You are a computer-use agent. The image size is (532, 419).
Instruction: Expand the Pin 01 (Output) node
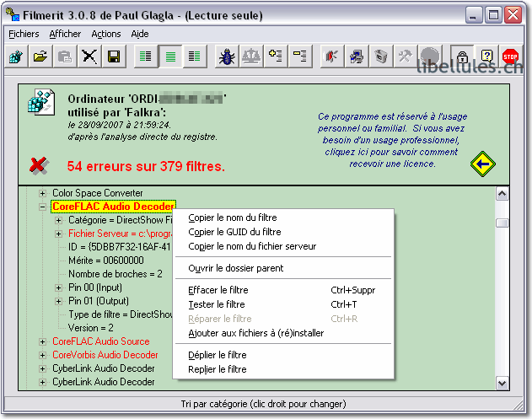(x=58, y=301)
